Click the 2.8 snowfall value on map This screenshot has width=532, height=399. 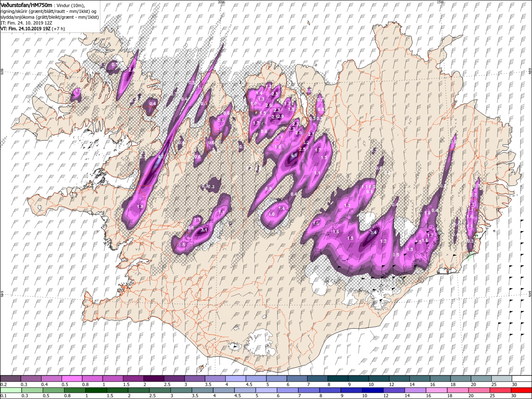[298, 133]
